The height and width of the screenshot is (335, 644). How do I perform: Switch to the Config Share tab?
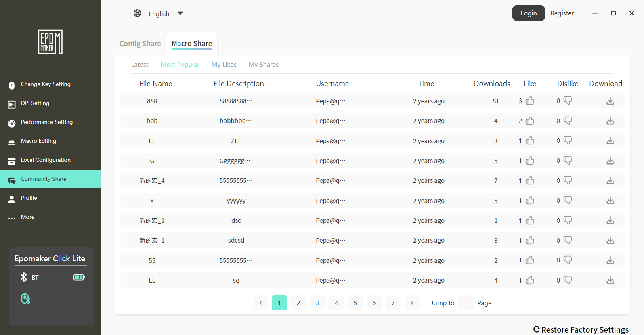click(x=140, y=44)
